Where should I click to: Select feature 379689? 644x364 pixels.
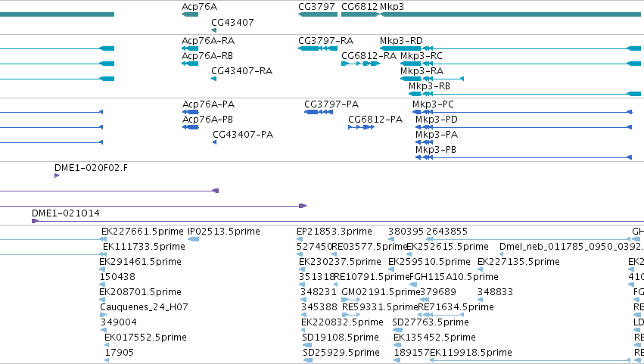pos(425,300)
